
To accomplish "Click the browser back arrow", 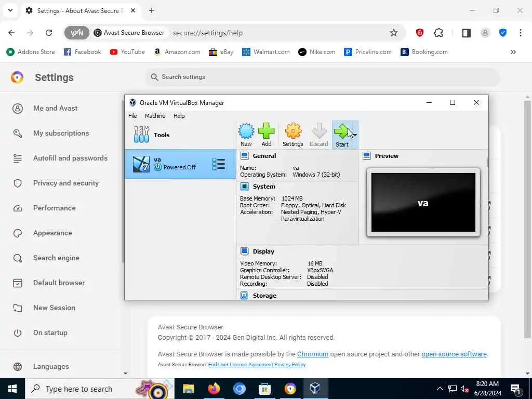I will pyautogui.click(x=11, y=33).
